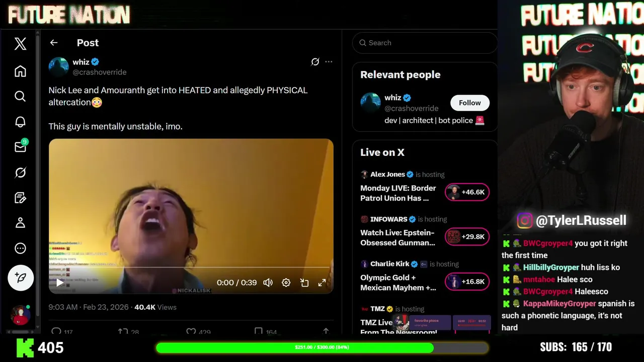Viewport: 644px width, 362px height.
Task: Mute the video volume icon
Action: tap(268, 283)
